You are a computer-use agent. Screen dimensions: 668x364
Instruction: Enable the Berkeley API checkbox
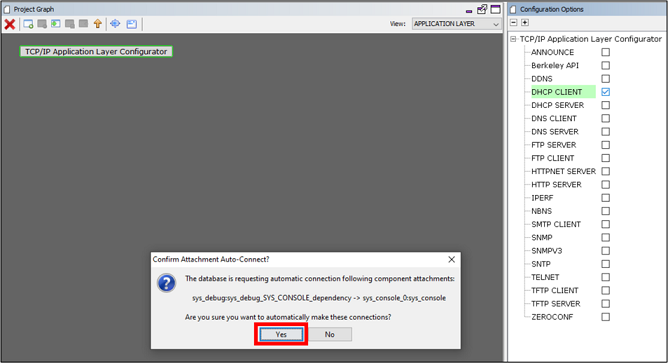[605, 65]
